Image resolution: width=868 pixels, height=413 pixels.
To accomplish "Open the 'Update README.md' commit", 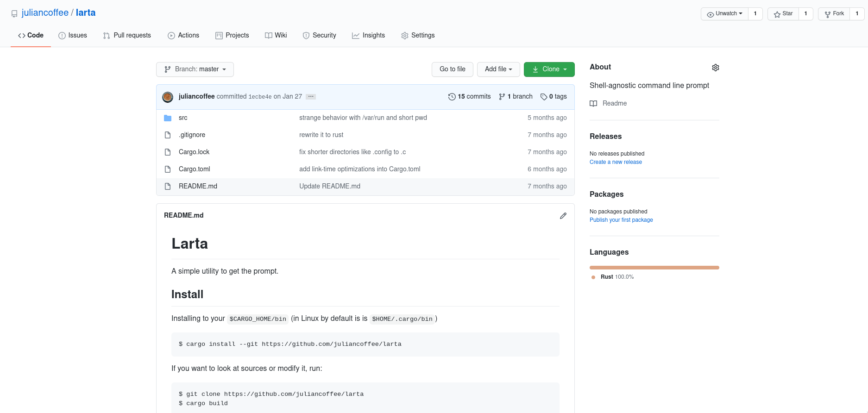I will (x=330, y=186).
